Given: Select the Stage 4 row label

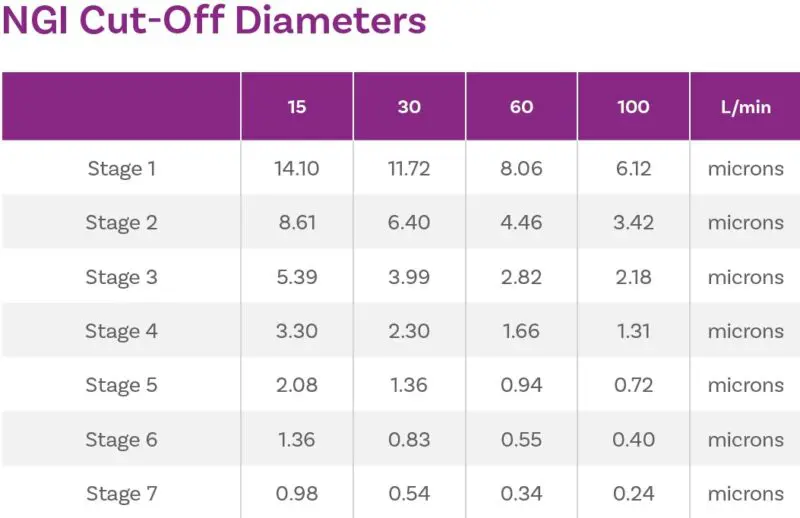Looking at the screenshot, I should click(x=121, y=331).
